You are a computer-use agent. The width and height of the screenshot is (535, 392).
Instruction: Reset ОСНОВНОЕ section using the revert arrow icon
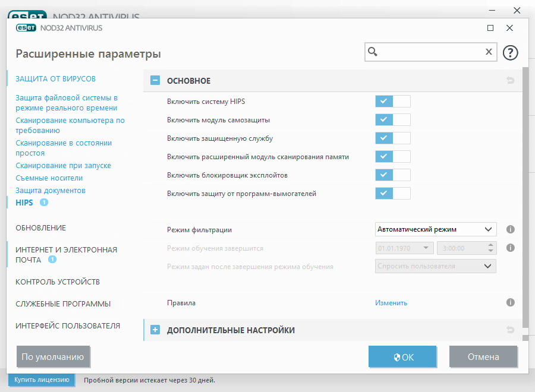point(510,80)
